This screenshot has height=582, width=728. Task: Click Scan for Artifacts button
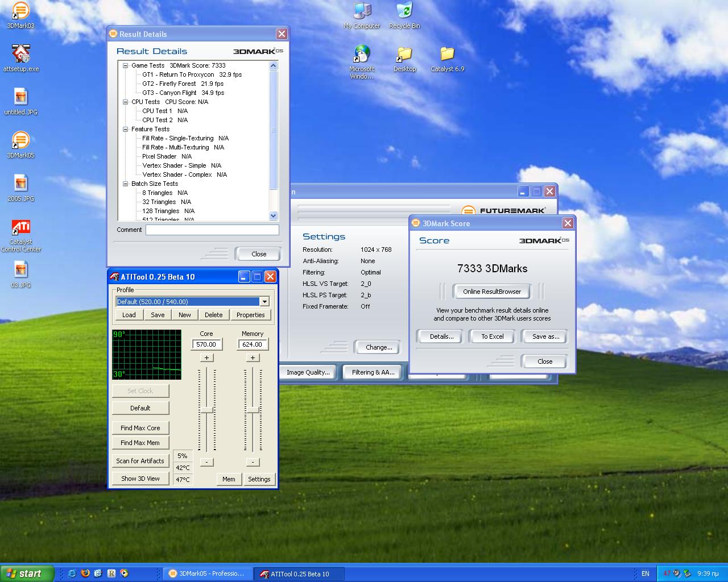(x=140, y=461)
